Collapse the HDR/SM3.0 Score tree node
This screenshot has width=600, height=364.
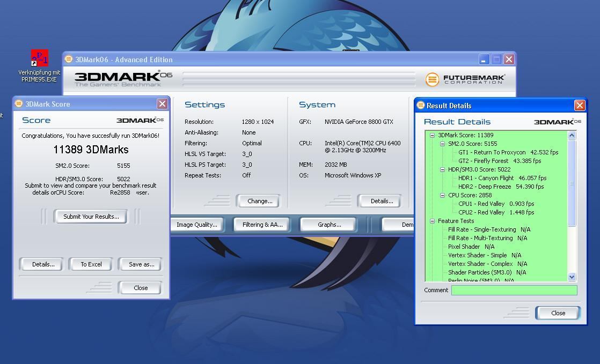coord(442,169)
